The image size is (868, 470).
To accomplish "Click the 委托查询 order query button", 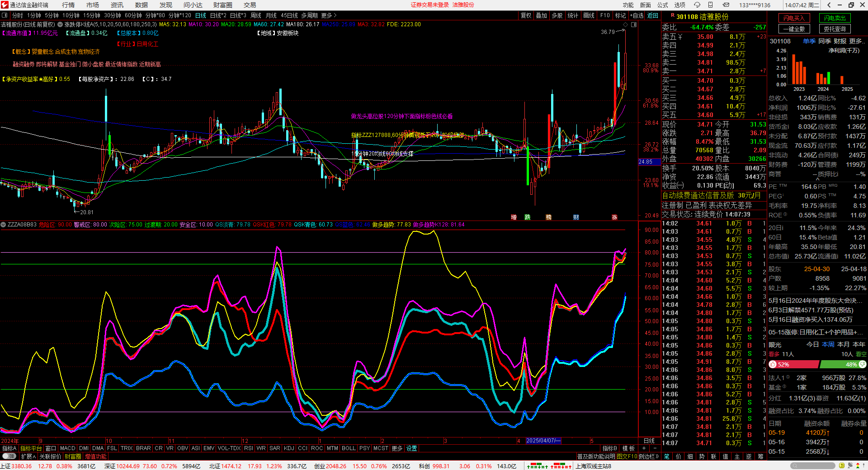I will (835, 29).
